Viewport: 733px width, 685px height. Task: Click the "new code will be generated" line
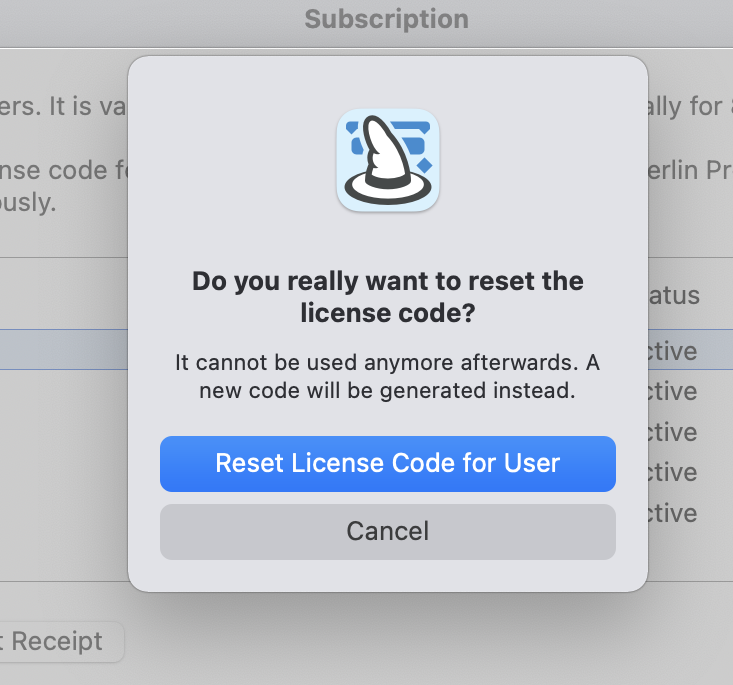point(388,390)
